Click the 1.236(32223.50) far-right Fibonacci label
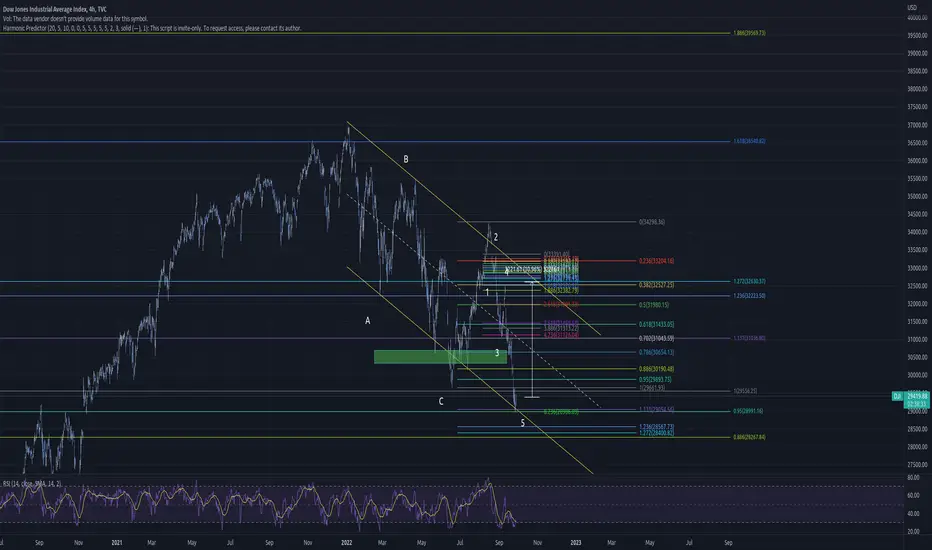Screen dimensions: 932x550 749,296
